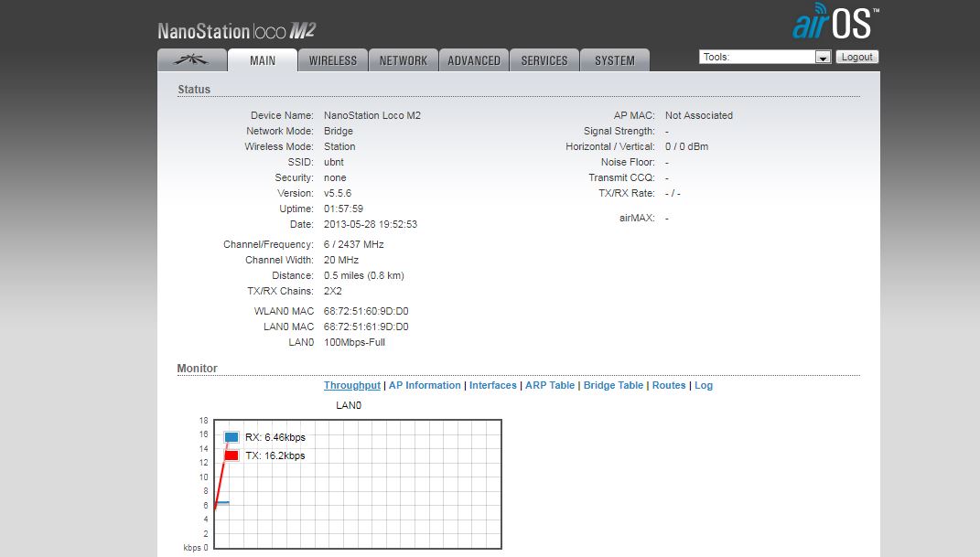Image resolution: width=980 pixels, height=557 pixels.
Task: Select the Network Mode value Bridge
Action: click(339, 131)
